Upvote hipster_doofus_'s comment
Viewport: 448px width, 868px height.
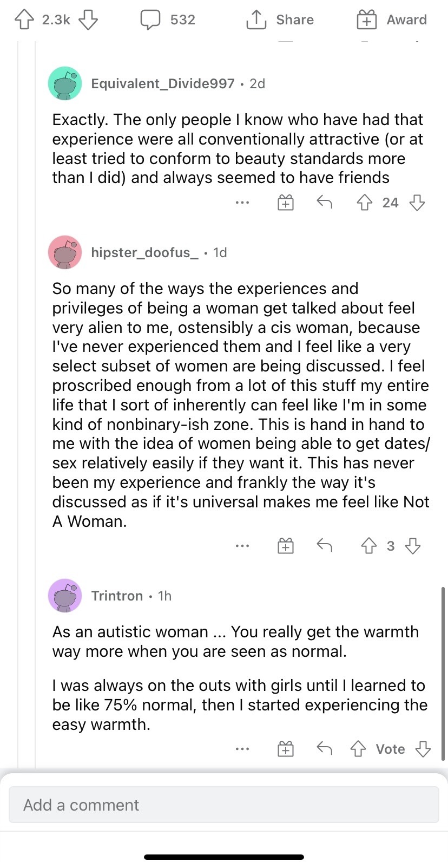tap(369, 545)
